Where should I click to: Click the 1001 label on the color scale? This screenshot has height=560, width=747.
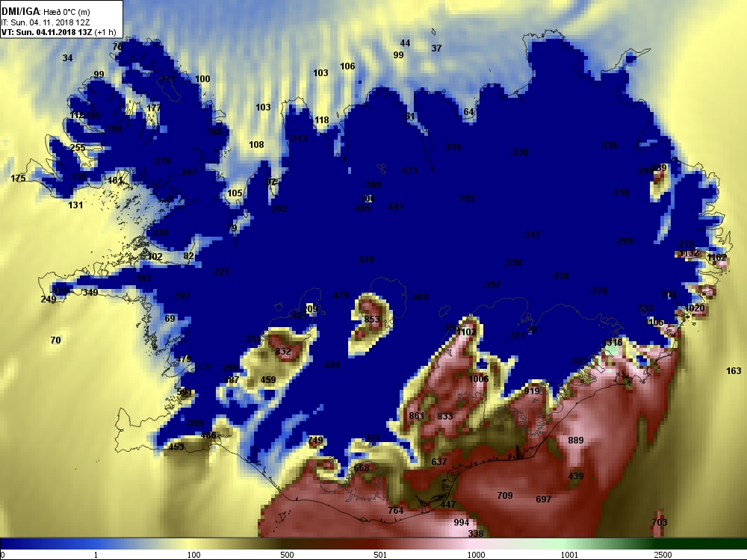point(569,555)
